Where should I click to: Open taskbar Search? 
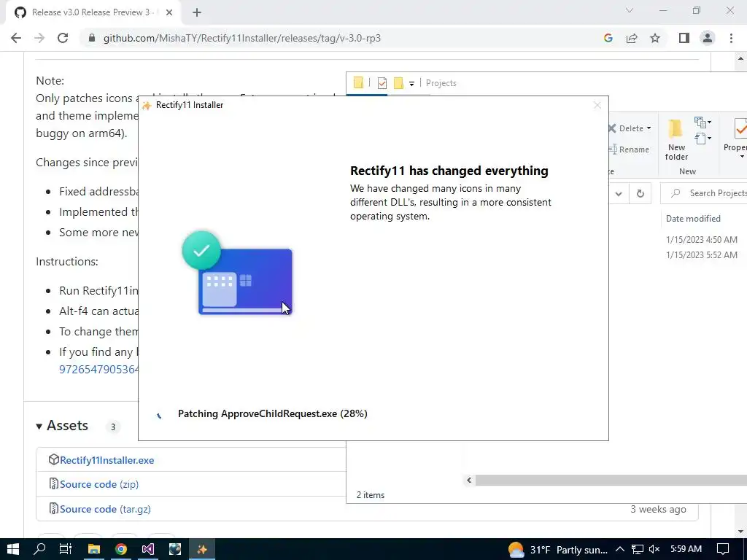click(39, 549)
